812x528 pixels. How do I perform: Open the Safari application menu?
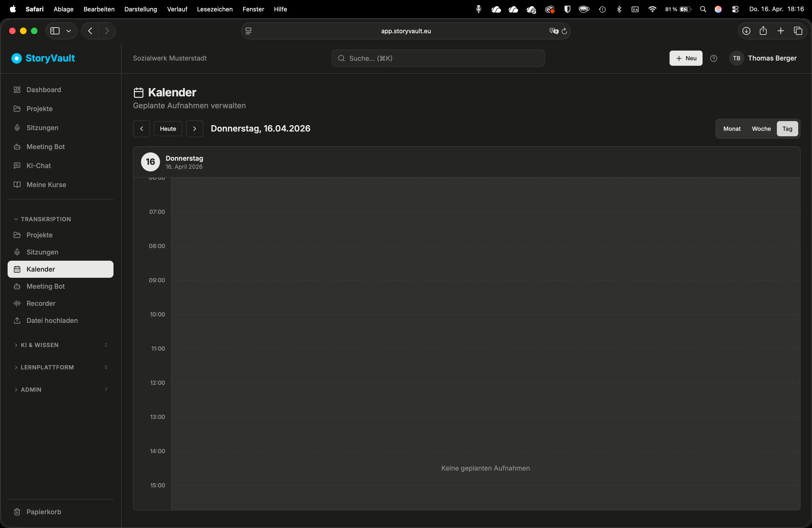pos(34,9)
